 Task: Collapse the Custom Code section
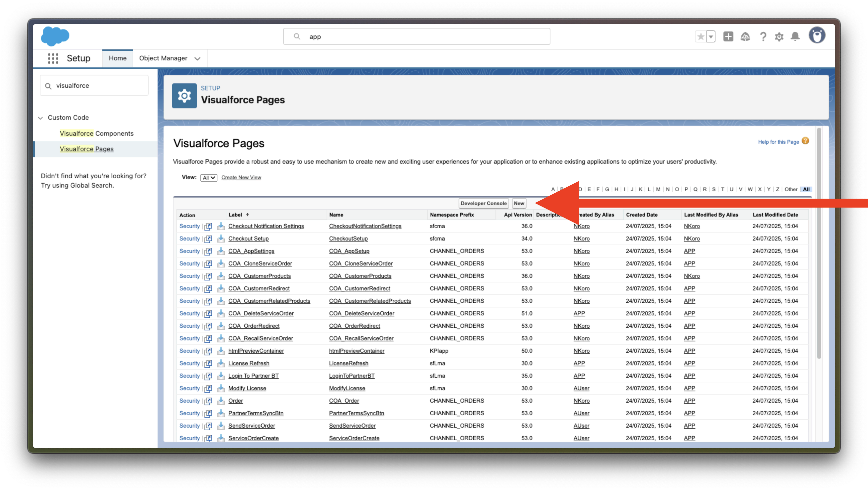(40, 118)
